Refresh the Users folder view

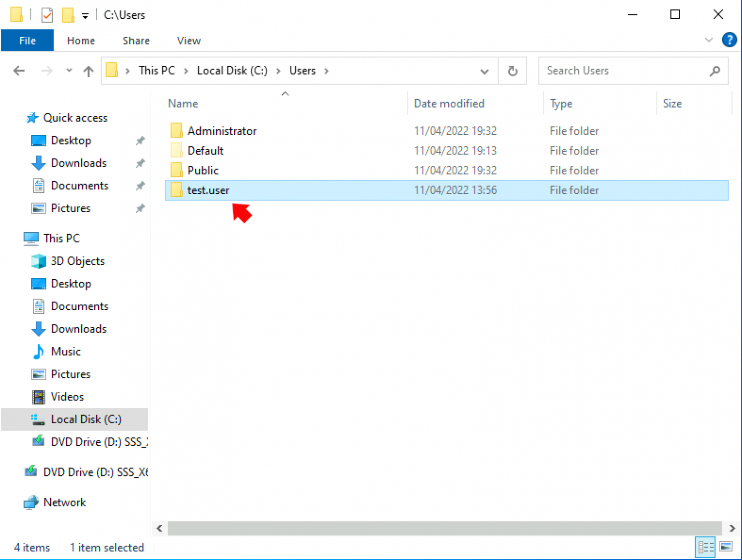tap(513, 71)
